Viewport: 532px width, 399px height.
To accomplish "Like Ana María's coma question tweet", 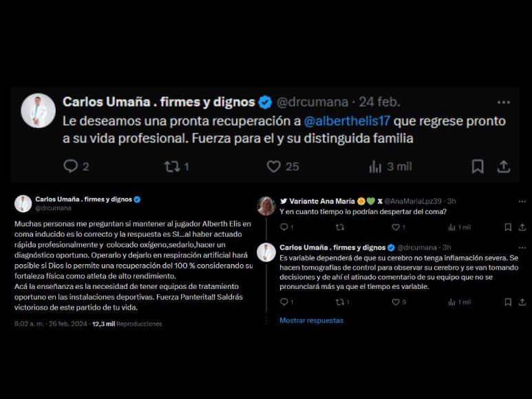I will click(x=396, y=227).
